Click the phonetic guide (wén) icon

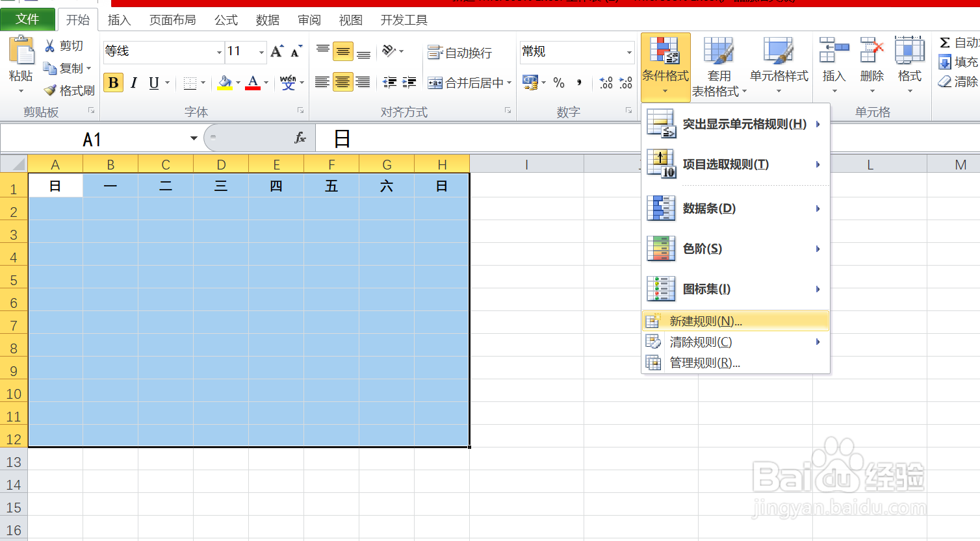(288, 82)
